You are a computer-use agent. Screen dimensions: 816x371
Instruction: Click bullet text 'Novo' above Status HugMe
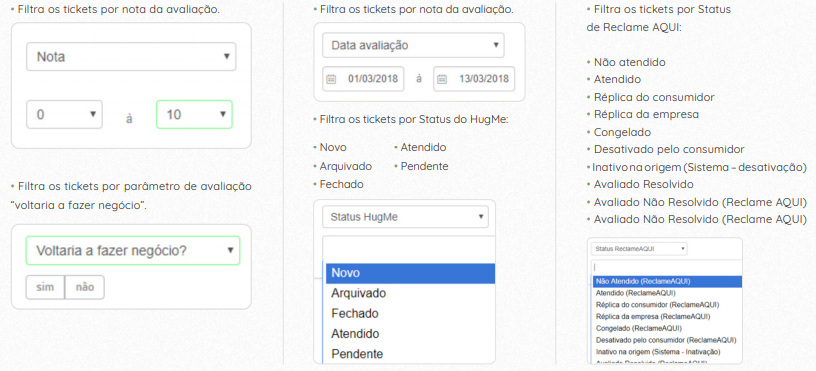333,148
